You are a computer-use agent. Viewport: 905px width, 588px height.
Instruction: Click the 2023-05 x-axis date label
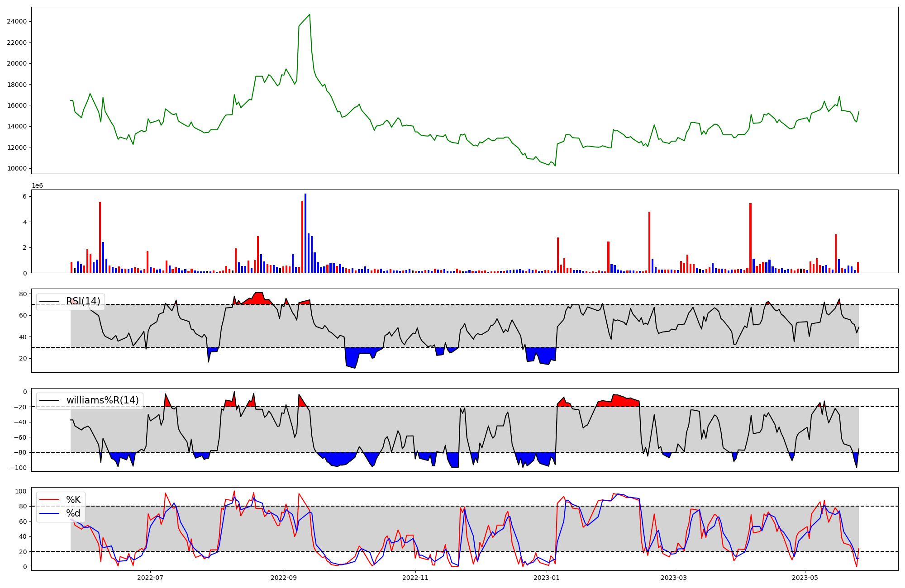point(805,578)
